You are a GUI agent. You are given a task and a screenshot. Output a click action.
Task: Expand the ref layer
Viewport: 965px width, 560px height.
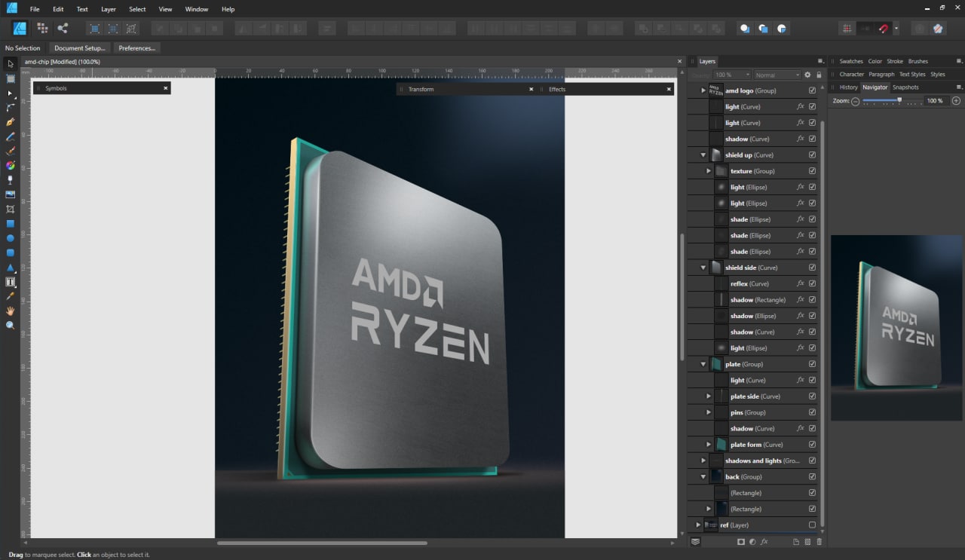[698, 525]
